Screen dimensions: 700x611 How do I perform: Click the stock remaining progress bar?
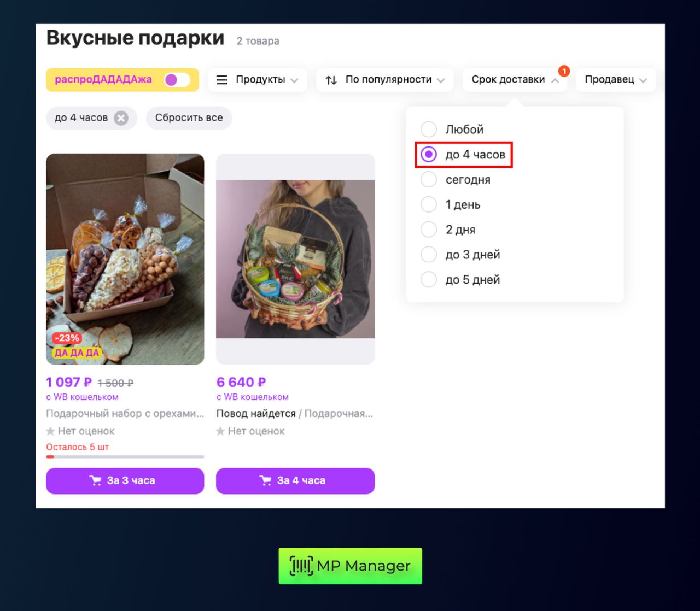click(125, 456)
